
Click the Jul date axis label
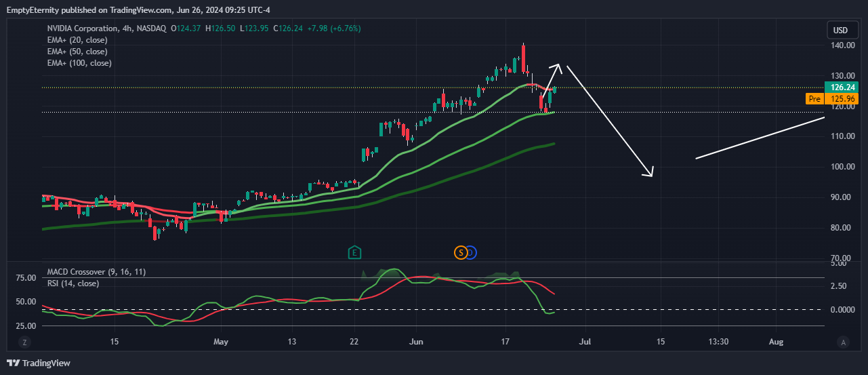point(585,342)
